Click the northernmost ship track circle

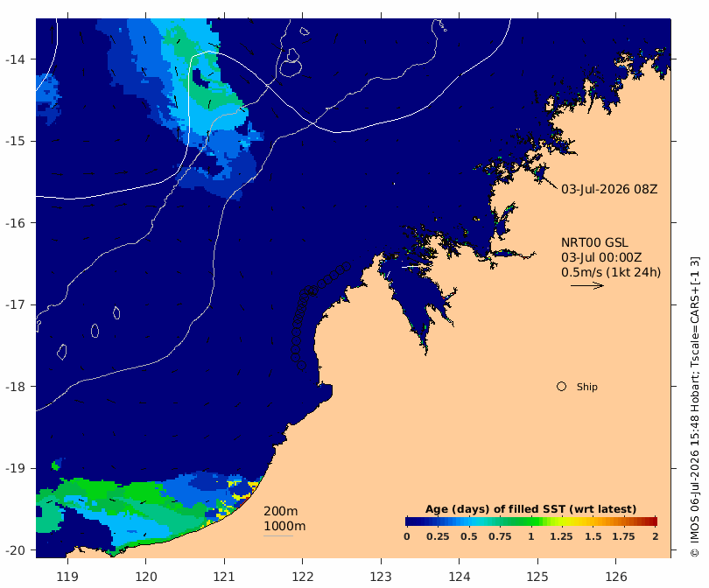pyautogui.click(x=347, y=266)
